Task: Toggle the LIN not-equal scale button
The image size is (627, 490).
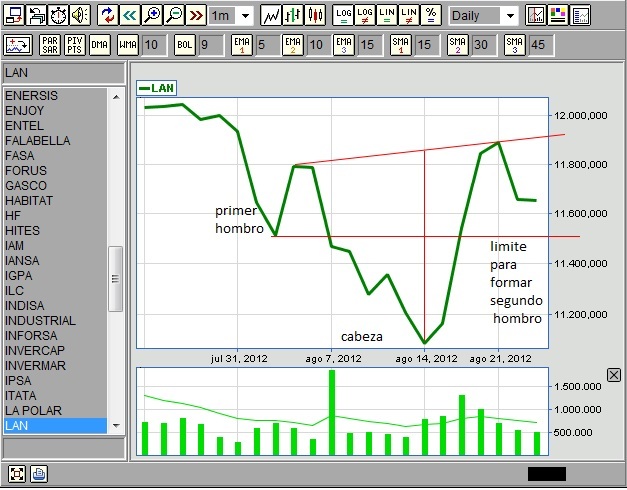Action: 409,16
